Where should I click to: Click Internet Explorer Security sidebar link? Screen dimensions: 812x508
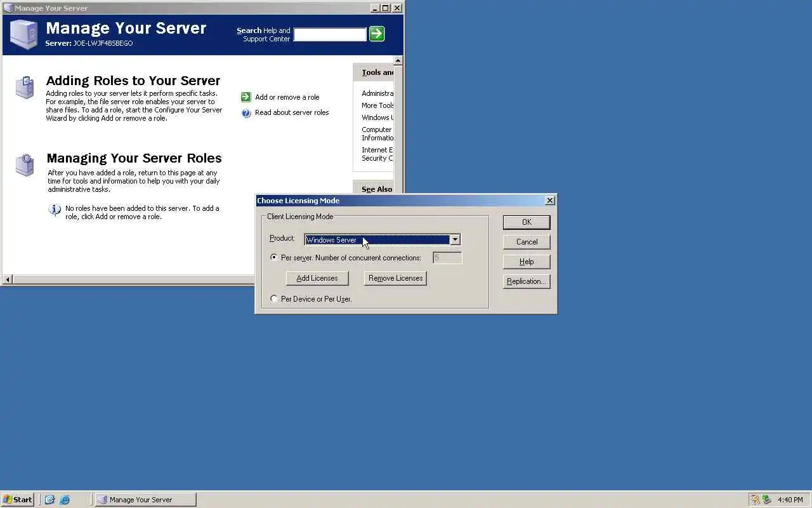pyautogui.click(x=377, y=154)
